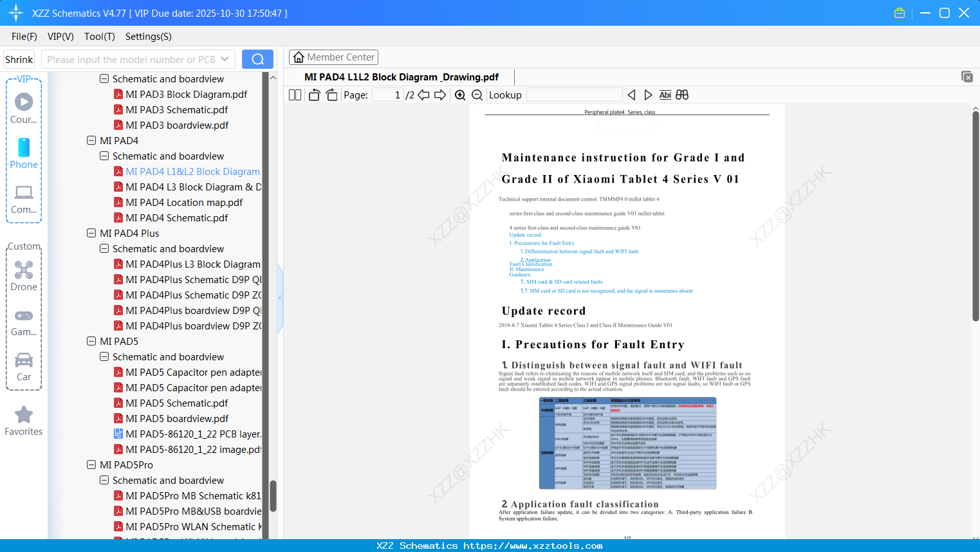Open the File(F) menu
Viewport: 980px width, 552px height.
coord(24,37)
